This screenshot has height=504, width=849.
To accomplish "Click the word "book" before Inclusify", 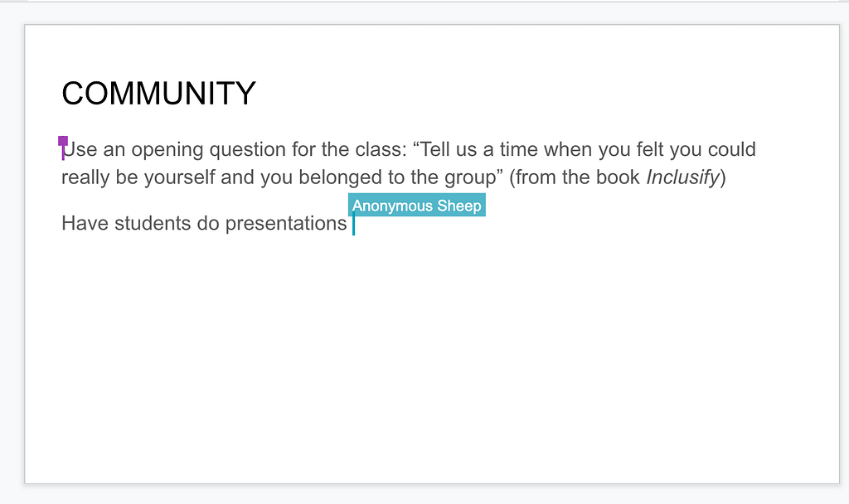I will pos(618,177).
